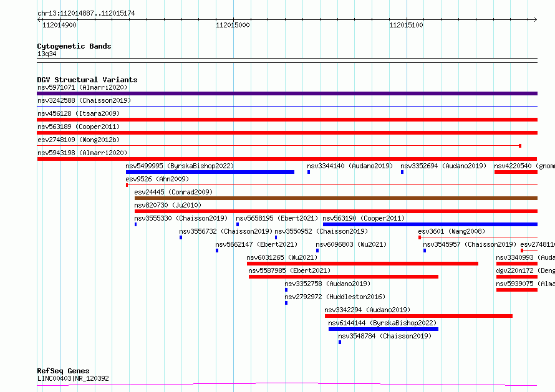Select the brown esv24445 variant bar
555x392 pixels.
(x=336, y=198)
